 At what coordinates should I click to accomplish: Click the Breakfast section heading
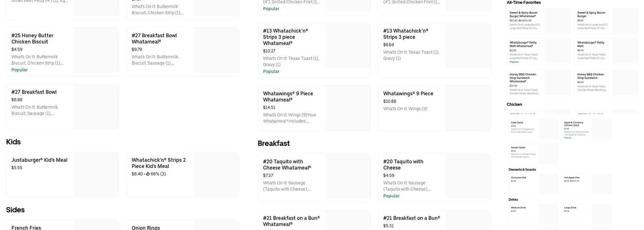click(x=274, y=144)
